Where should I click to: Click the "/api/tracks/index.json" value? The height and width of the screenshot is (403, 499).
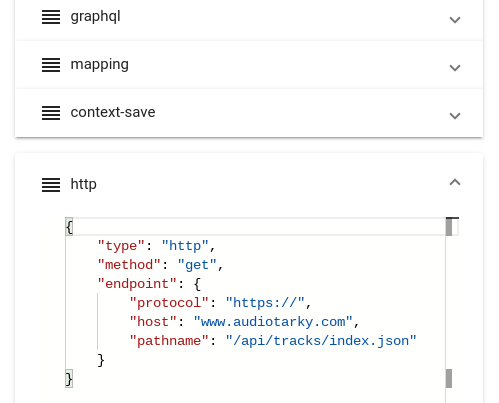click(x=321, y=341)
